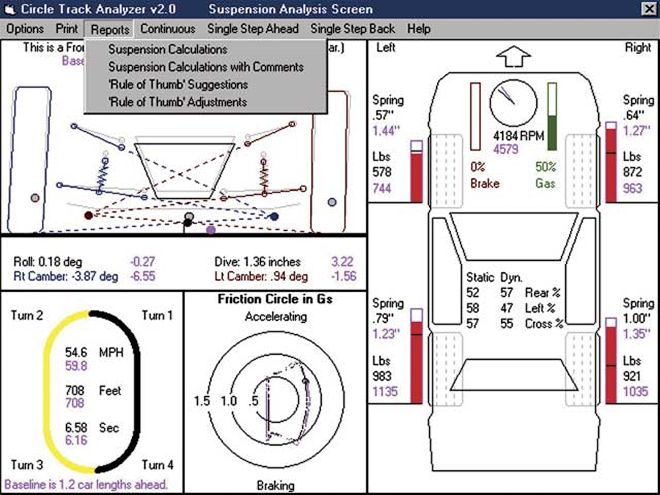Click the car rear window outline
This screenshot has width=660, height=495.
tap(514, 375)
